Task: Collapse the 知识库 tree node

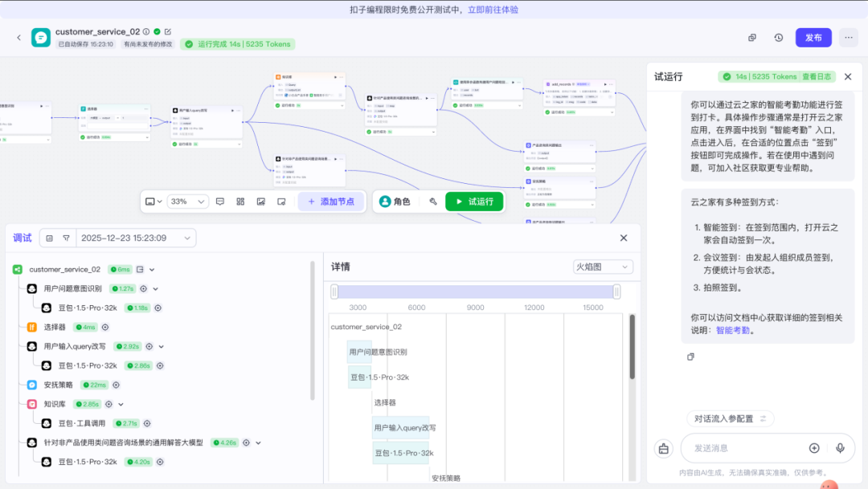Action: pos(121,404)
